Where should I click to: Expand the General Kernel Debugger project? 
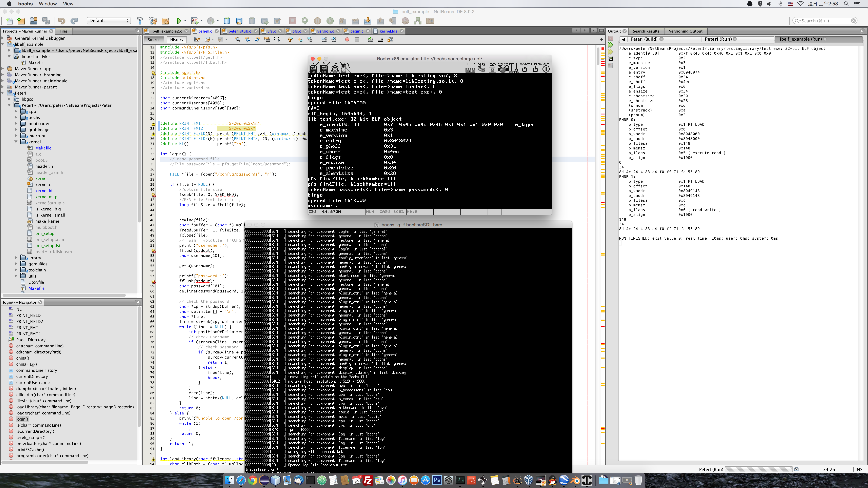[2, 38]
